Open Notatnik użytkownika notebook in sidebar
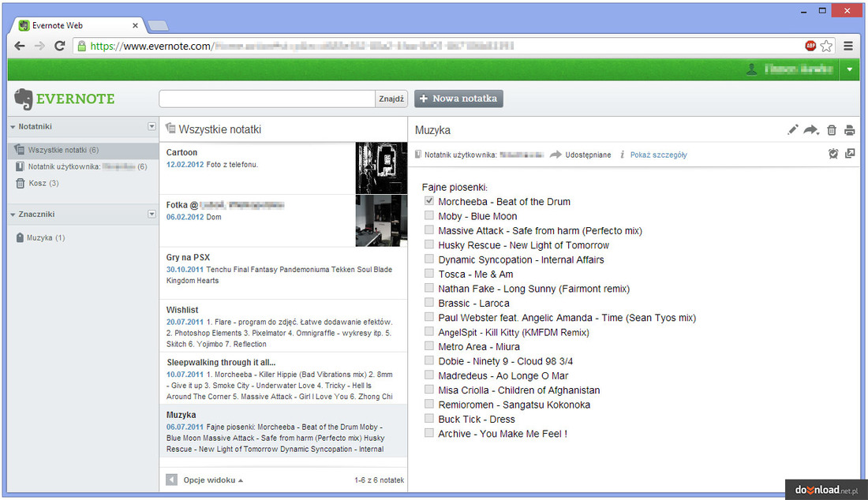Screen dimensions: 868x500 point(83,166)
